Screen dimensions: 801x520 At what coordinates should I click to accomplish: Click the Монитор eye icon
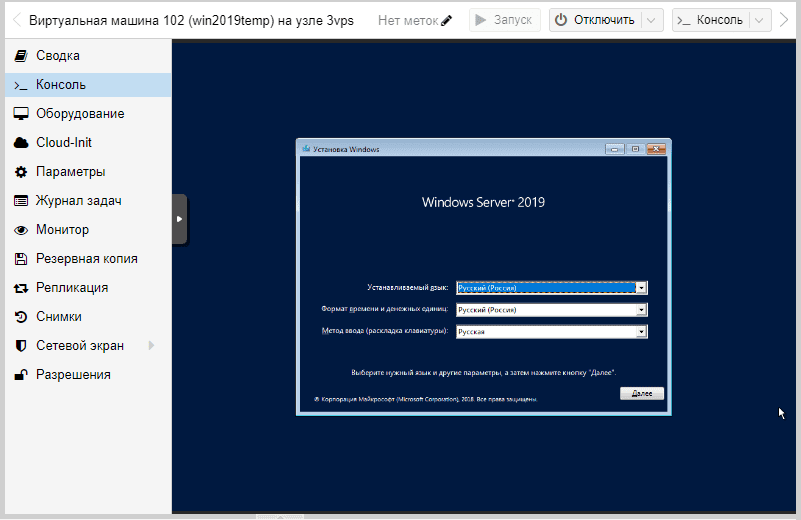21,230
